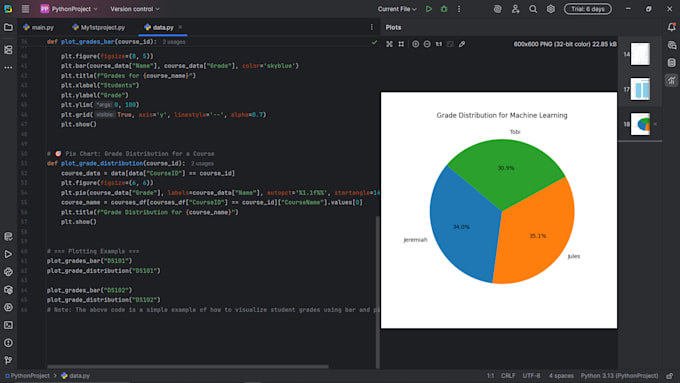Open the main menu hamburger icon
Screen dimensions: 680x383
[25, 9]
